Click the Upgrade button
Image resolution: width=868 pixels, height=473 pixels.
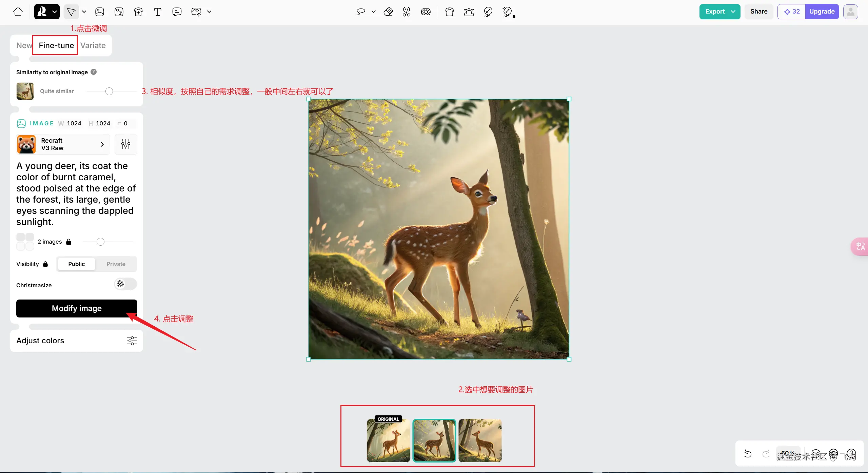(x=822, y=12)
